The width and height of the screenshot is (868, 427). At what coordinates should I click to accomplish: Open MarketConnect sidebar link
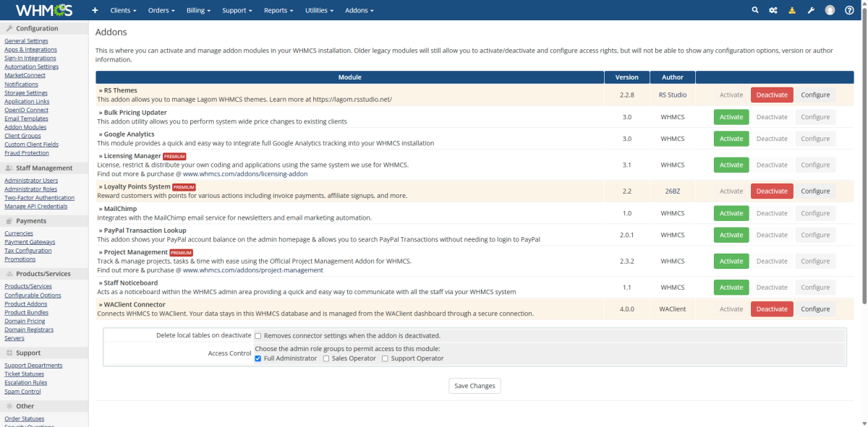(x=25, y=75)
